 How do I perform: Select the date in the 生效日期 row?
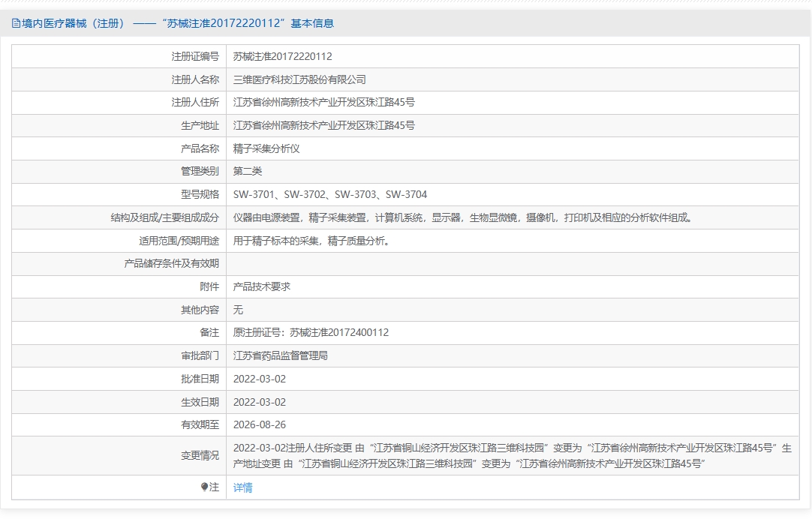[260, 402]
